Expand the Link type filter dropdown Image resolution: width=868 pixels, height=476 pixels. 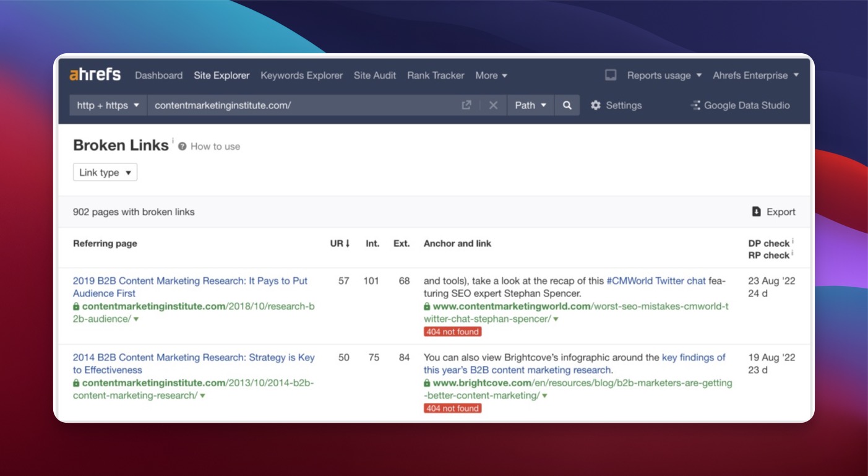(x=105, y=173)
